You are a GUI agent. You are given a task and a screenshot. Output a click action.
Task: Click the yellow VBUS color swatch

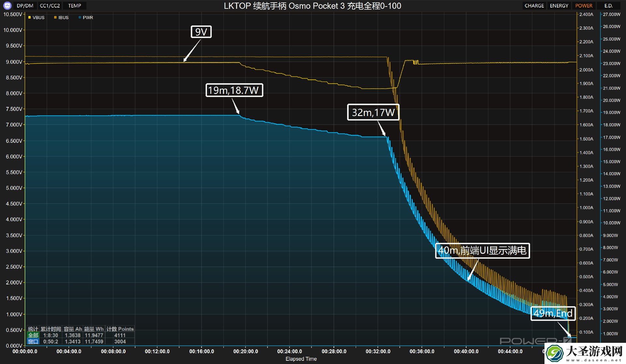(29, 18)
